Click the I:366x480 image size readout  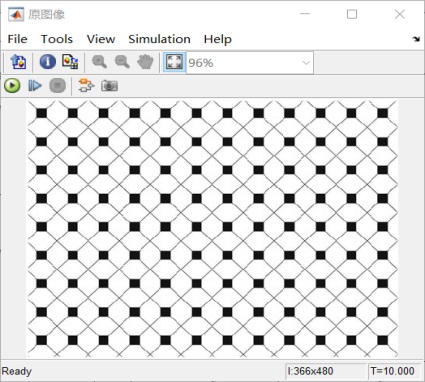tap(310, 371)
